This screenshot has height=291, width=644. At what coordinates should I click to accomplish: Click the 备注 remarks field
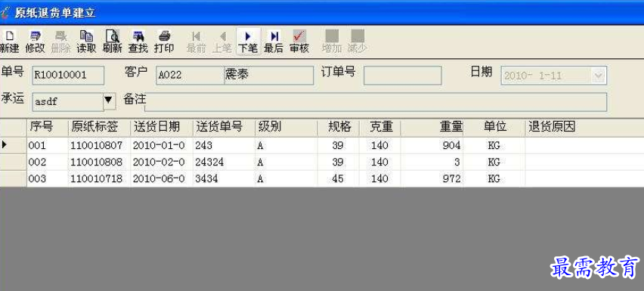click(x=376, y=102)
